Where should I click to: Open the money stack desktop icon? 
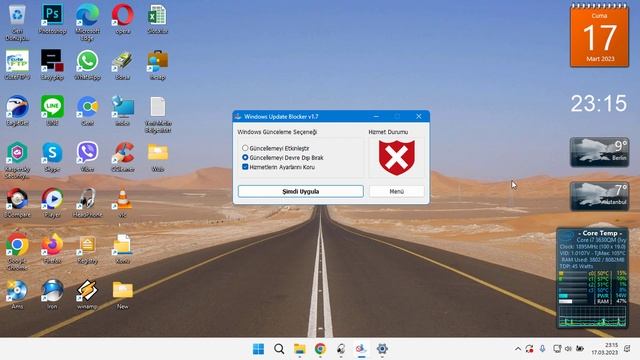pos(122,65)
